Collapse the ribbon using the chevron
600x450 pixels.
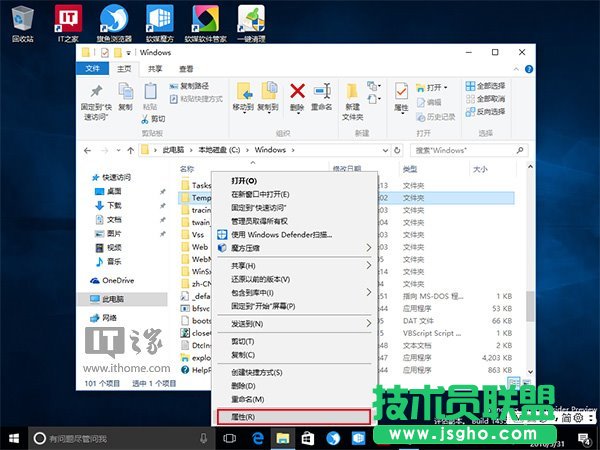point(516,69)
